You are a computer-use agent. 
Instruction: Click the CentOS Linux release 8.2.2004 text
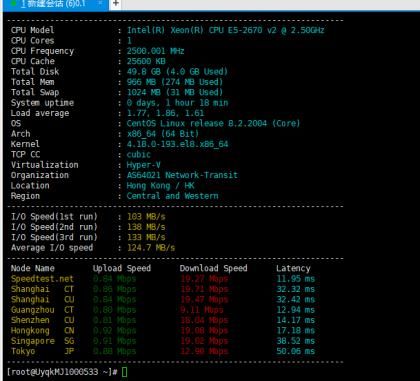(213, 124)
